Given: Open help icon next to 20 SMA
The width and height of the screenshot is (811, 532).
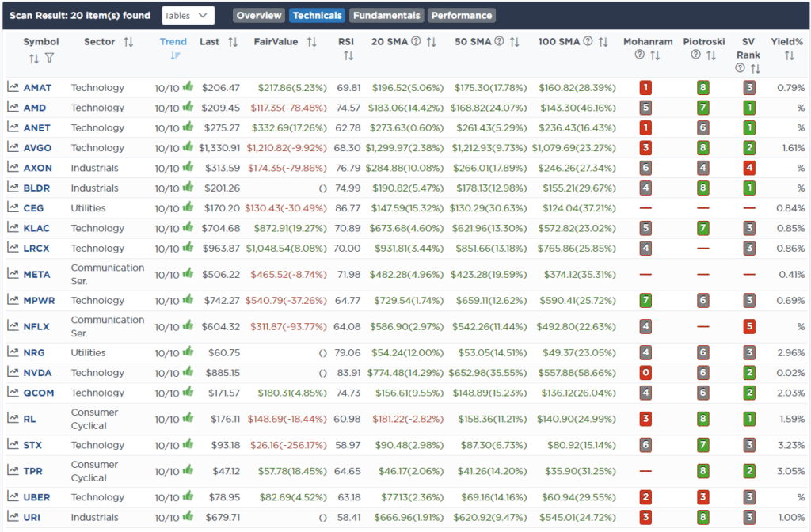Looking at the screenshot, I should tap(416, 41).
